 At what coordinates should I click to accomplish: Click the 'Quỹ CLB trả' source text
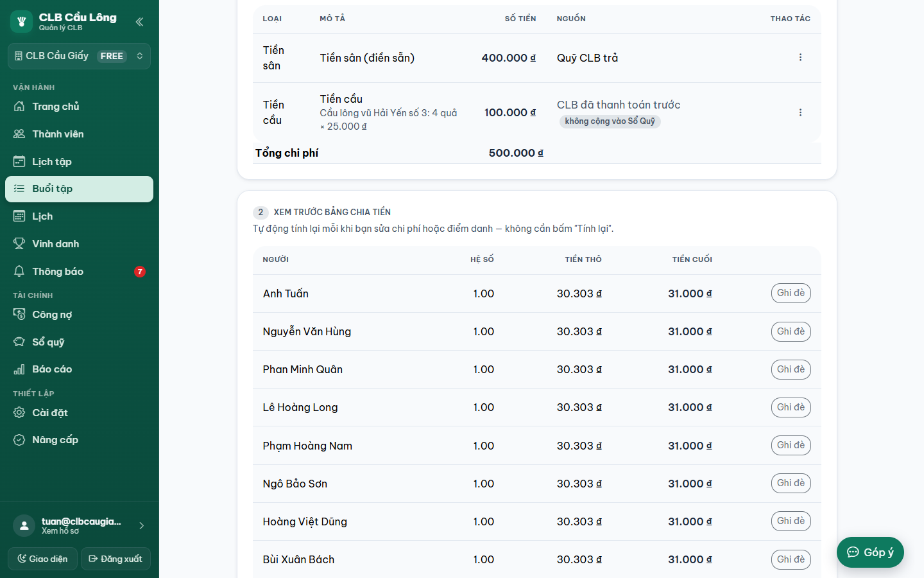coord(587,58)
